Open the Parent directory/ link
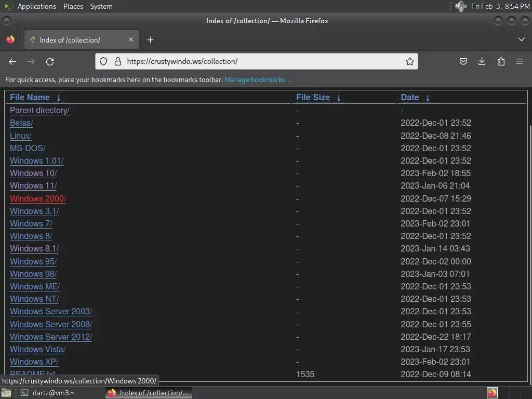 39,111
